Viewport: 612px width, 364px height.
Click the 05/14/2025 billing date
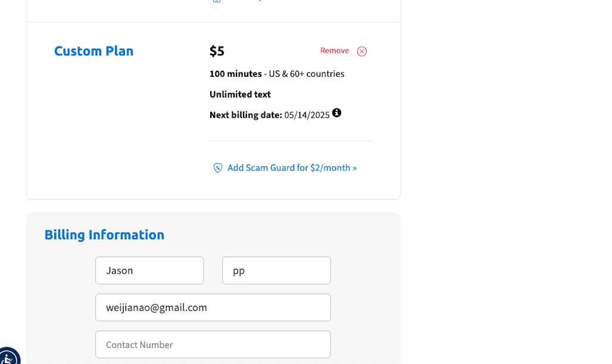307,115
